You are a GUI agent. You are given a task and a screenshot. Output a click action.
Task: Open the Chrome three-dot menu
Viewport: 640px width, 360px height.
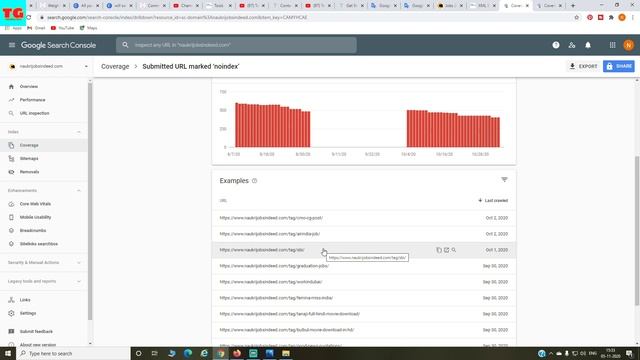(x=633, y=18)
